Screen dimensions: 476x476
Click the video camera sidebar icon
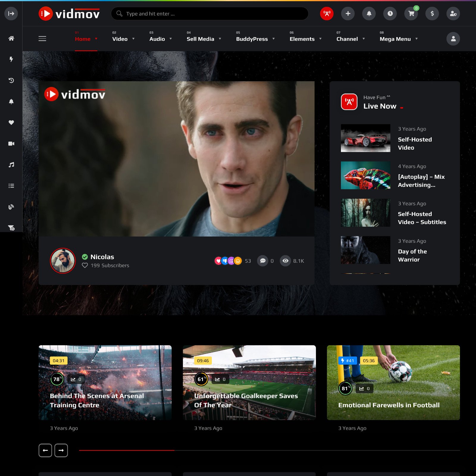(11, 144)
